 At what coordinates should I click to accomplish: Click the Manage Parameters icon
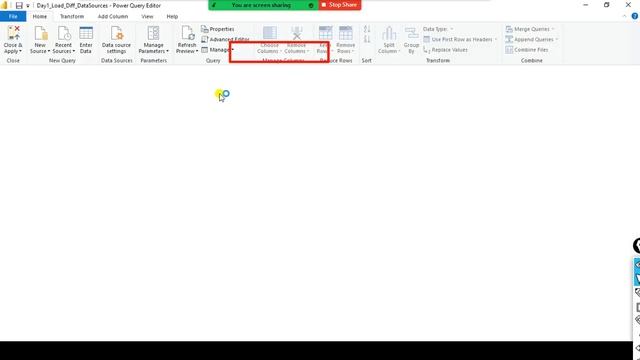153,33
